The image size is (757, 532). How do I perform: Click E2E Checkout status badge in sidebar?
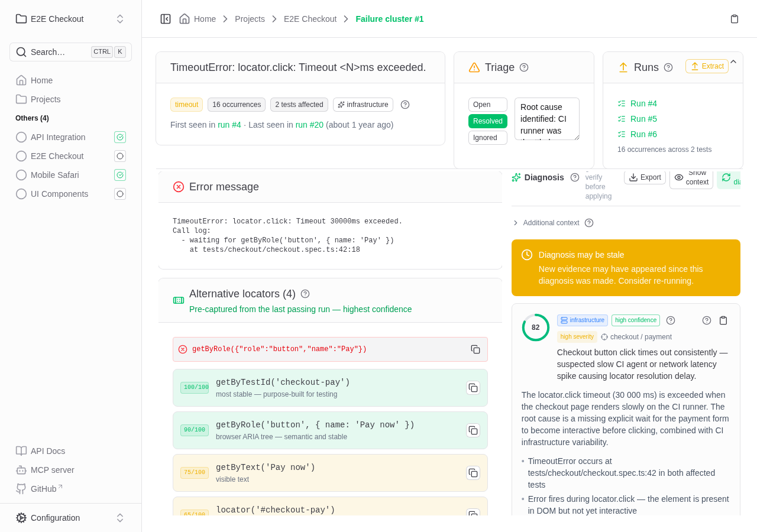click(x=120, y=156)
